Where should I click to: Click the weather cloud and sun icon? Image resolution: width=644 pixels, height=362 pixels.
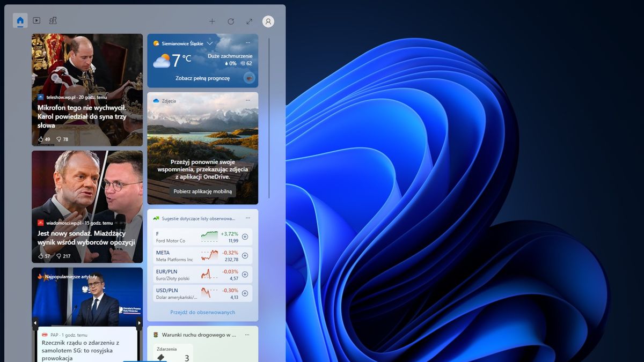pos(162,61)
